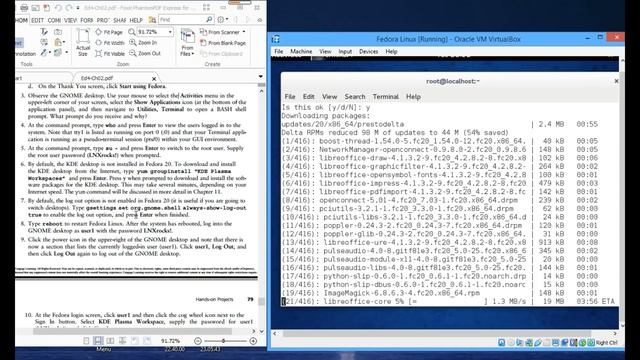Image resolution: width=640 pixels, height=360 pixels.
Task: Select the Ed4-Ch02.pdf document tab
Action: 97,78
